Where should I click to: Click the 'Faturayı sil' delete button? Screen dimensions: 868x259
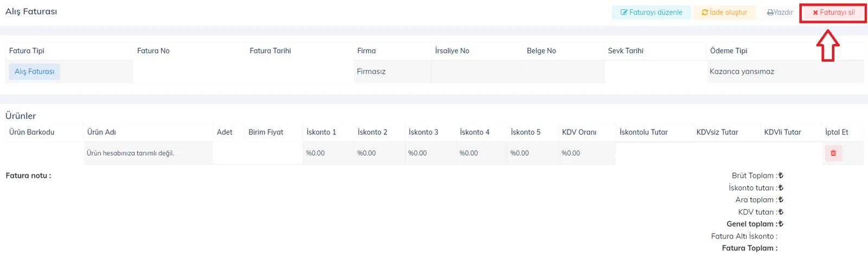833,12
